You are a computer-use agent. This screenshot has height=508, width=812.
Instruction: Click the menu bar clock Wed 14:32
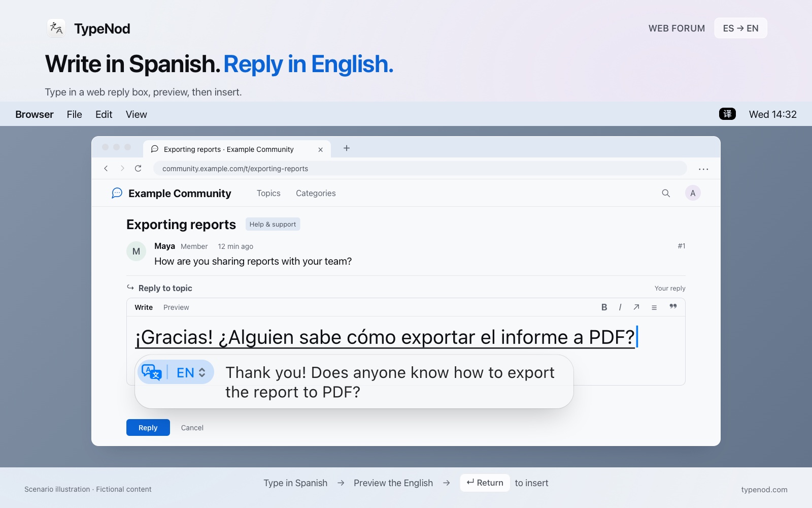[773, 114]
